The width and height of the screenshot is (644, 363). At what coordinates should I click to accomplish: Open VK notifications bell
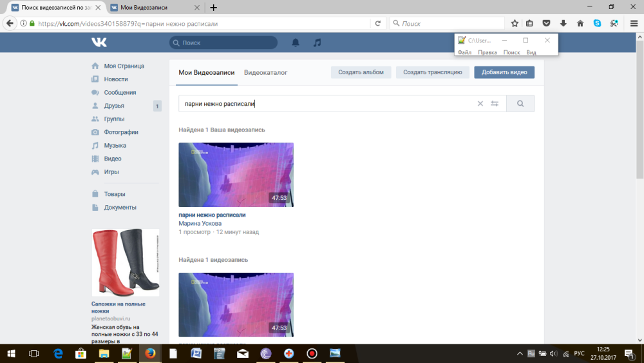[296, 43]
